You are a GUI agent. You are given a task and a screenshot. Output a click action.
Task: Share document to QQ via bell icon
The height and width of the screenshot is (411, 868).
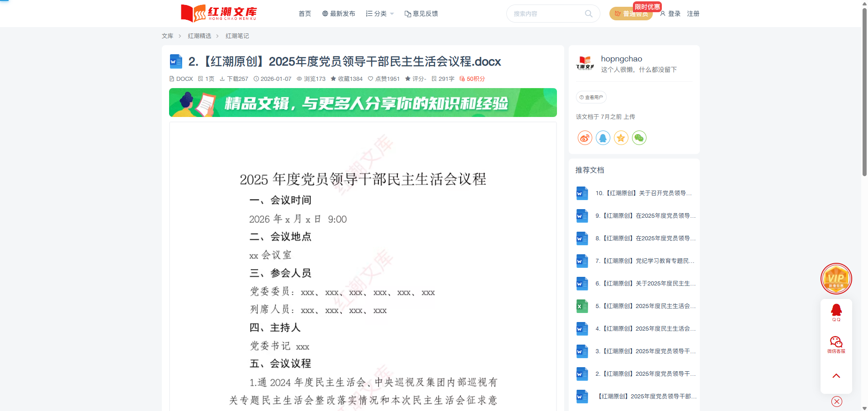[x=603, y=138]
